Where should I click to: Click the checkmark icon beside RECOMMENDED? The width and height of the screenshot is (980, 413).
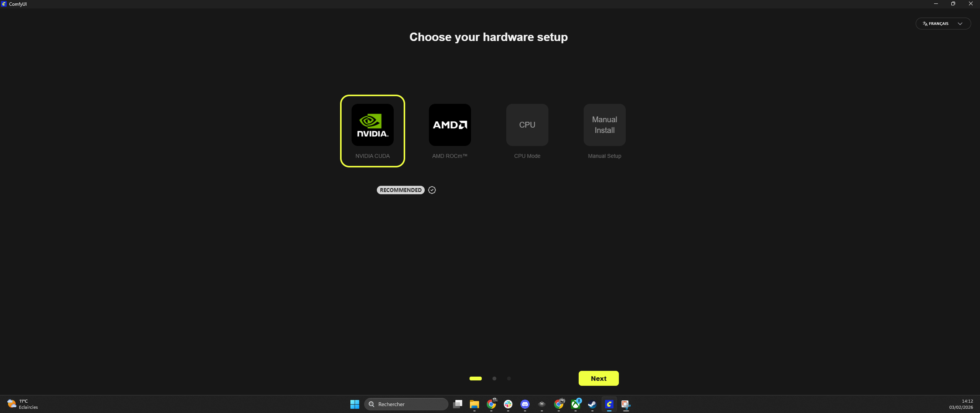point(432,190)
